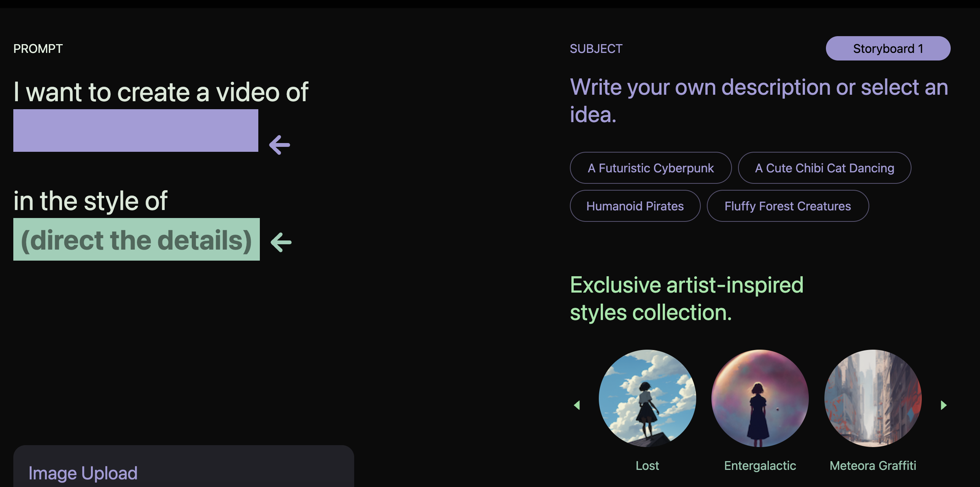Select the "Fluffy Forest Creatures" suggestion
Image resolution: width=980 pixels, height=487 pixels.
pos(788,206)
